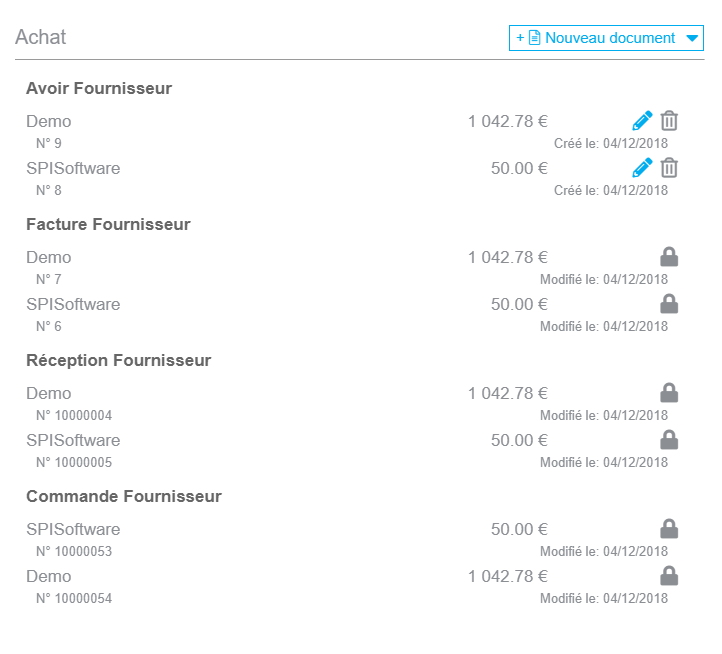This screenshot has height=654, width=722.
Task: Click the Facture Fournisseur section heading
Action: [x=108, y=224]
